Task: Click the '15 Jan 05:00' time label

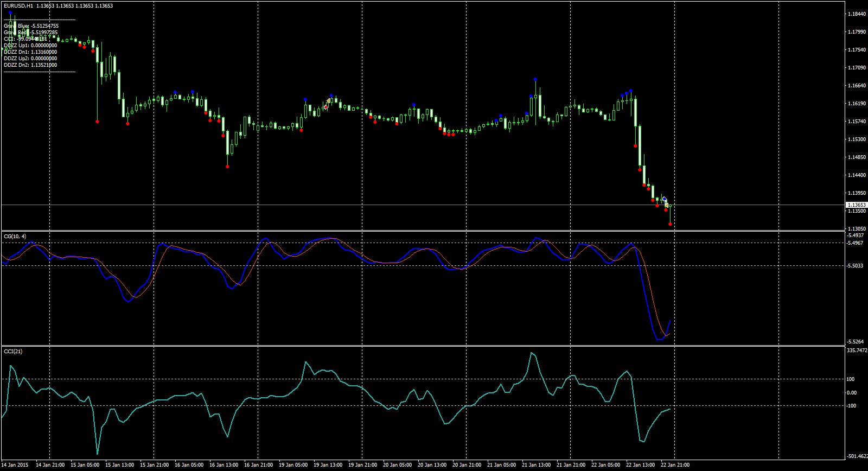Action: pyautogui.click(x=85, y=465)
